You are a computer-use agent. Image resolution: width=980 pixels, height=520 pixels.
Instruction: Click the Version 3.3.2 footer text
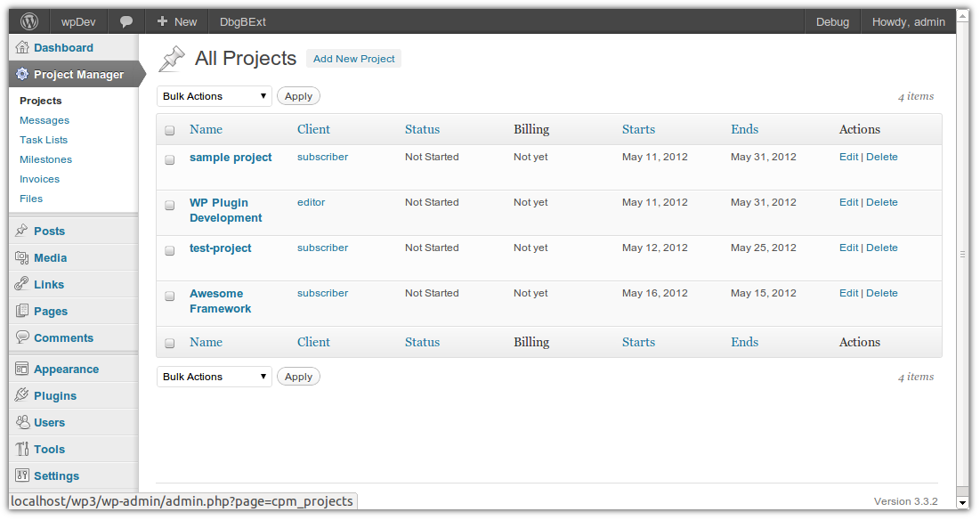(x=905, y=501)
